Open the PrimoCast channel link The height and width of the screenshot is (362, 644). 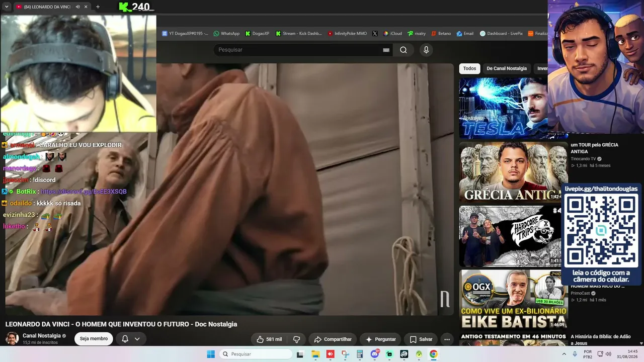click(581, 293)
